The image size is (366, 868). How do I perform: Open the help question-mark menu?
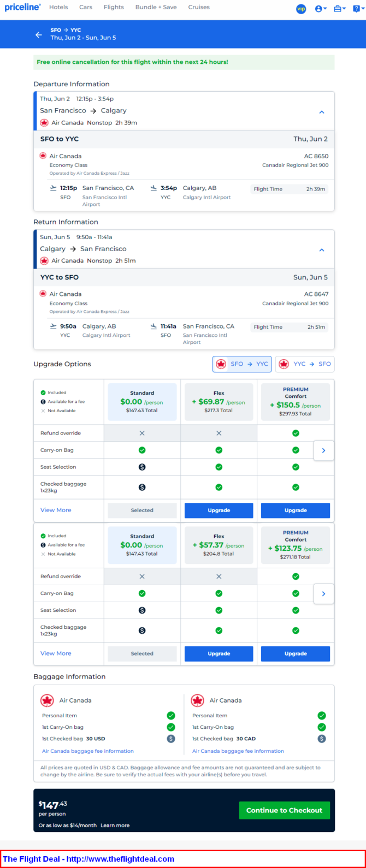(x=357, y=9)
